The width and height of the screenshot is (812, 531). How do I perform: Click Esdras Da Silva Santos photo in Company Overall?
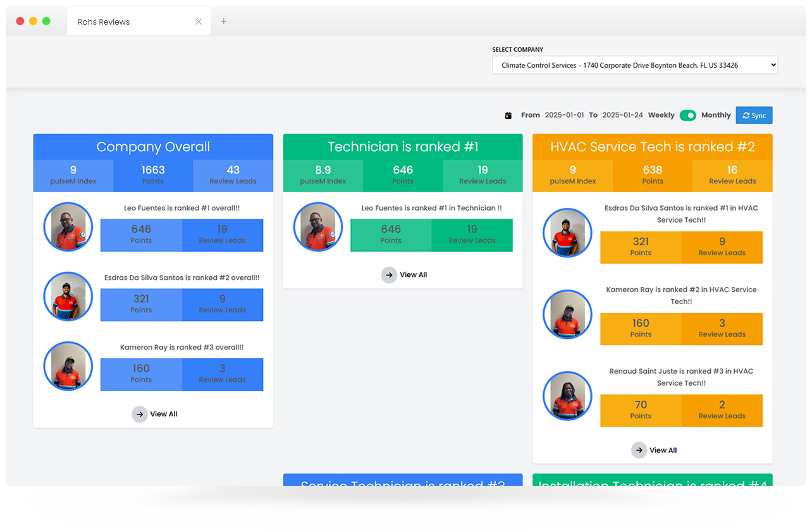coord(68,296)
